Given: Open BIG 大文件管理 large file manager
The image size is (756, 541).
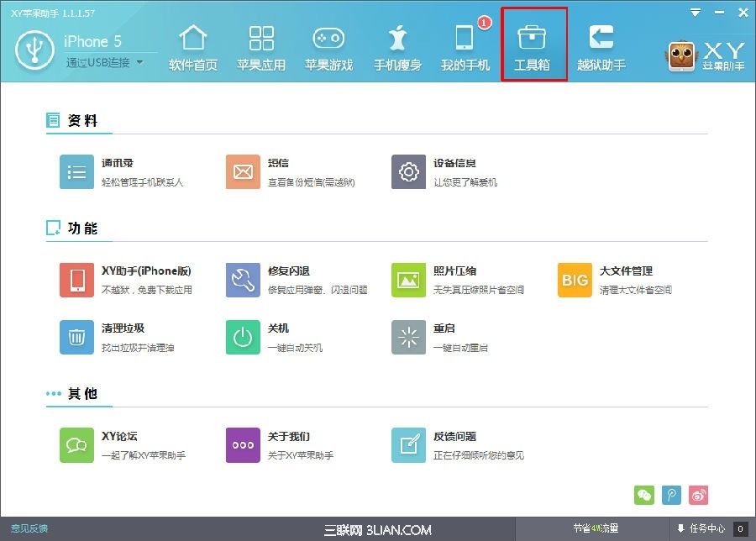Looking at the screenshot, I should pyautogui.click(x=575, y=280).
